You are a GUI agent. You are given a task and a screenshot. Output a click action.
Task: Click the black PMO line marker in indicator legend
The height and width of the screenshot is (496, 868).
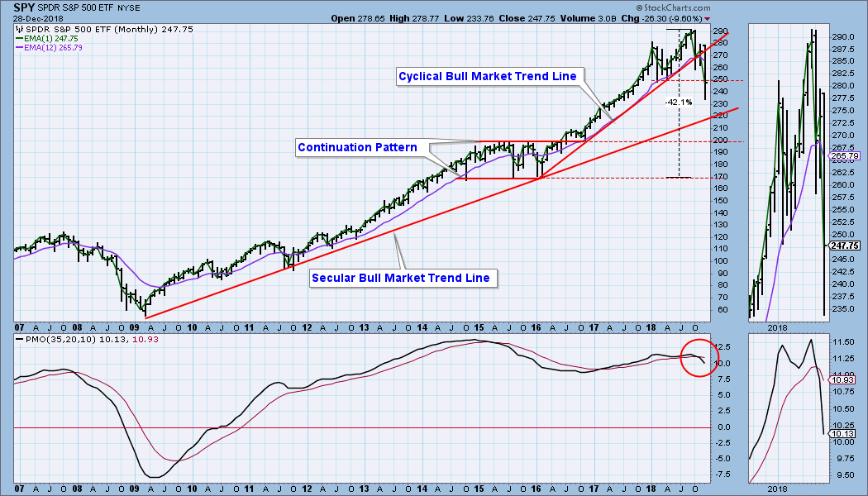[19, 339]
